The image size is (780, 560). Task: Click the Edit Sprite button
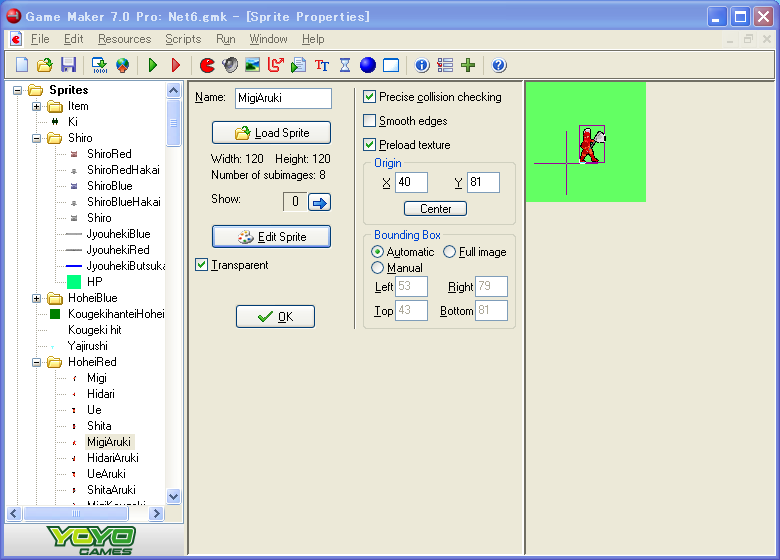click(271, 237)
